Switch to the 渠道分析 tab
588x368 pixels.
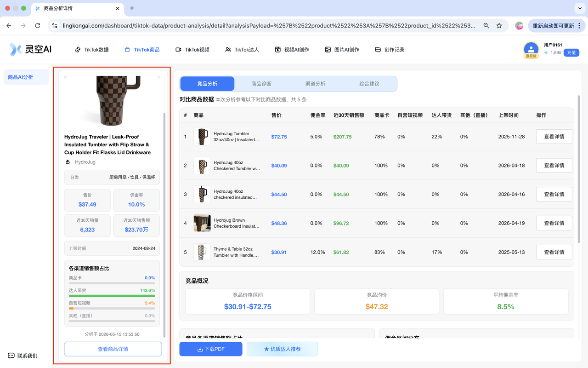tap(316, 84)
